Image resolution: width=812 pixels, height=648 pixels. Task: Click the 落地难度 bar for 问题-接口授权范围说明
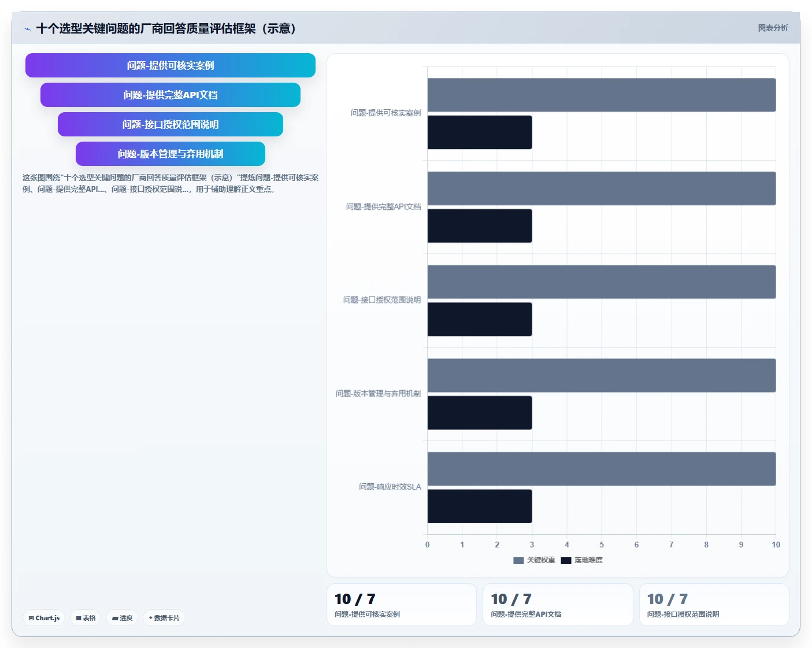coord(480,319)
